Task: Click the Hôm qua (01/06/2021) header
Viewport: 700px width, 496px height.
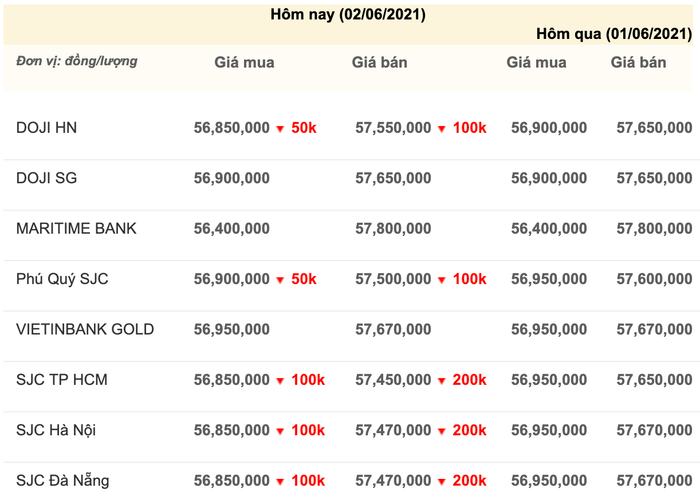Action: click(614, 34)
